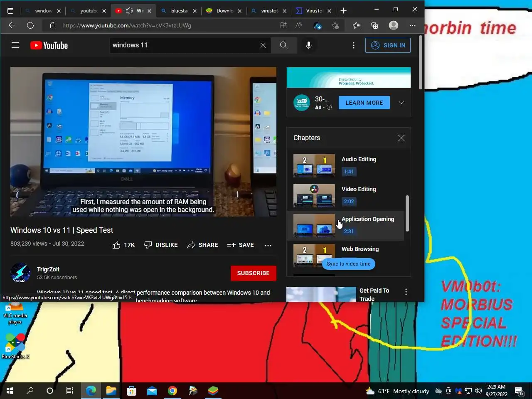Viewport: 532px width, 399px height.
Task: Click into the YouTube search field
Action: 185,45
